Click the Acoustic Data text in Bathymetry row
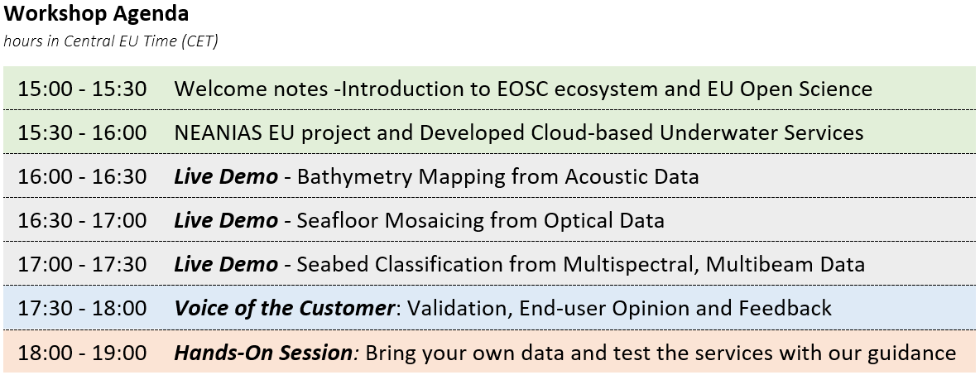980x375 pixels. click(x=632, y=176)
